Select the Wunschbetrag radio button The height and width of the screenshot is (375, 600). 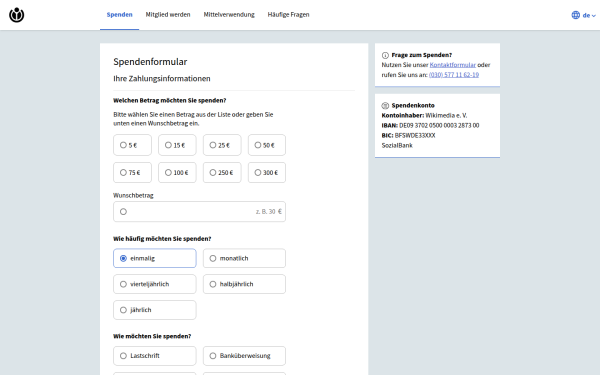pyautogui.click(x=123, y=212)
